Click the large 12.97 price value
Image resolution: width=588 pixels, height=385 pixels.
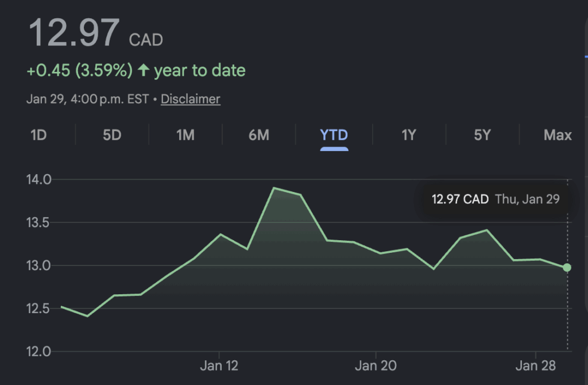75,33
